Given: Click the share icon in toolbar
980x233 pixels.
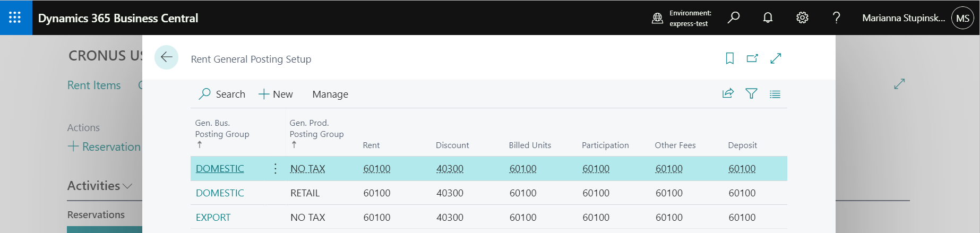Looking at the screenshot, I should point(728,94).
